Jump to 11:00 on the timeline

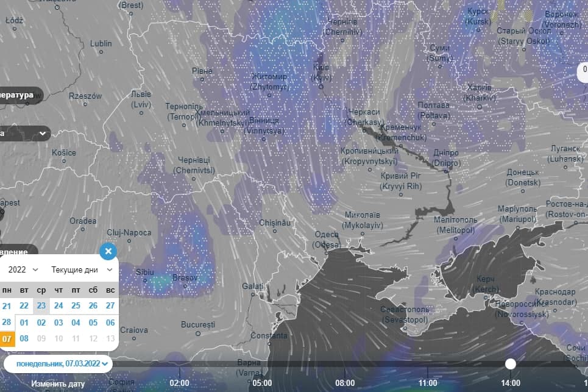tap(428, 383)
